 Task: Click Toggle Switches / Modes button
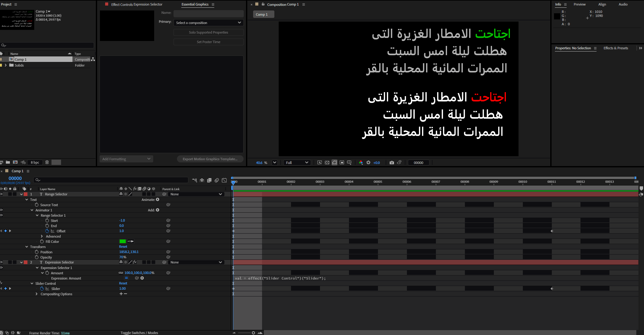pos(139,333)
